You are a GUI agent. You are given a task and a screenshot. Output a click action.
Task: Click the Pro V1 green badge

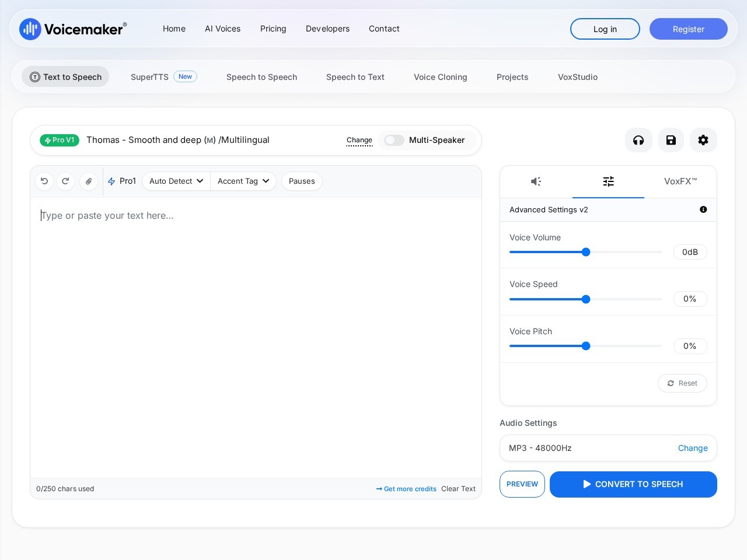(x=60, y=140)
